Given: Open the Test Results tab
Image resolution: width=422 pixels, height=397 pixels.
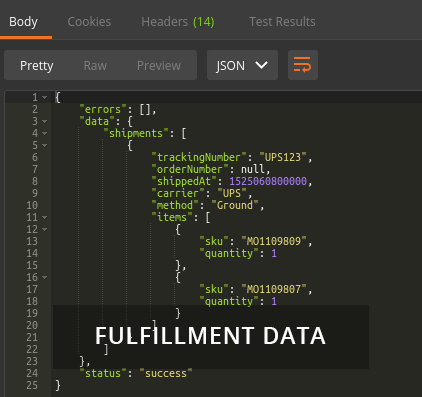Looking at the screenshot, I should tap(282, 22).
